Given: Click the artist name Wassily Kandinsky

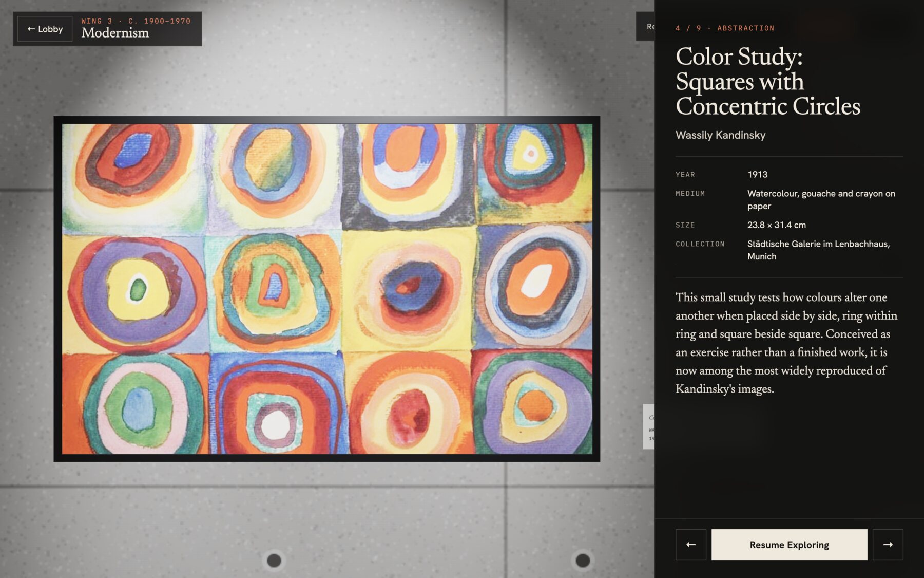Looking at the screenshot, I should [x=720, y=135].
